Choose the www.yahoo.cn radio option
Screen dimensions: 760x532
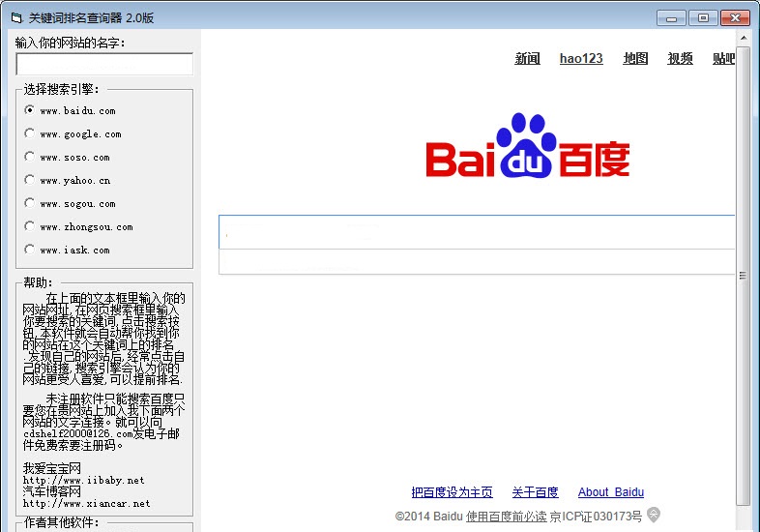[x=68, y=181]
